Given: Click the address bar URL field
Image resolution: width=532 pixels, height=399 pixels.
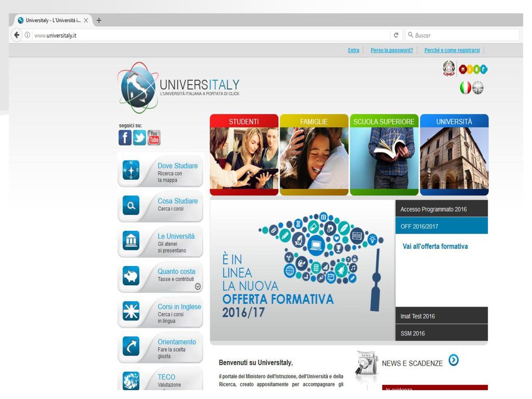Looking at the screenshot, I should click(x=210, y=35).
